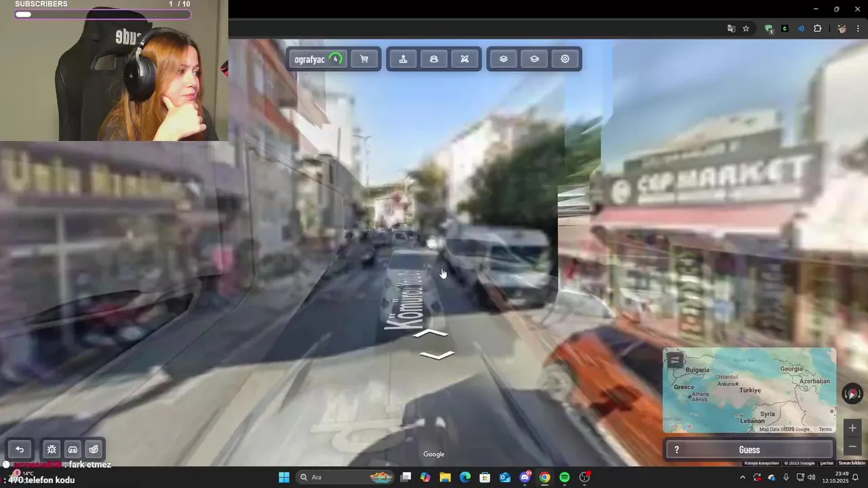Open File Explorer from the taskbar
This screenshot has width=868, height=488.
(445, 477)
